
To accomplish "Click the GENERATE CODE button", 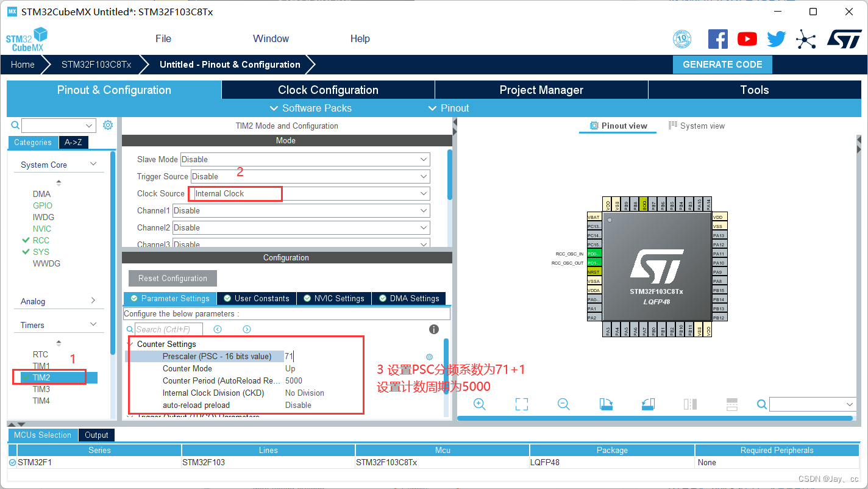I will pyautogui.click(x=722, y=65).
